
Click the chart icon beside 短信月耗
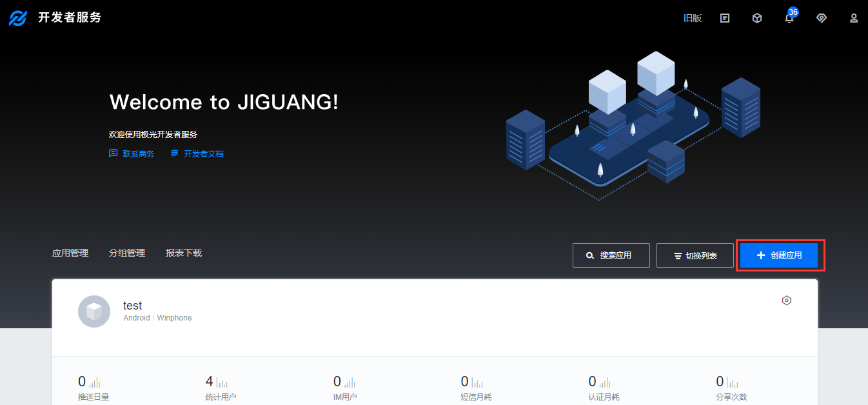pos(477,382)
